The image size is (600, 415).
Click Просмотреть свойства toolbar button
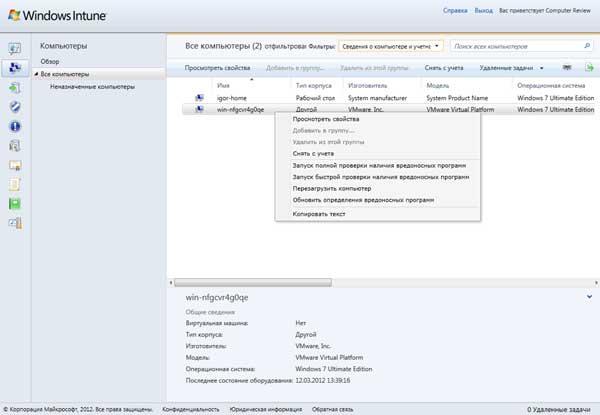pyautogui.click(x=217, y=68)
